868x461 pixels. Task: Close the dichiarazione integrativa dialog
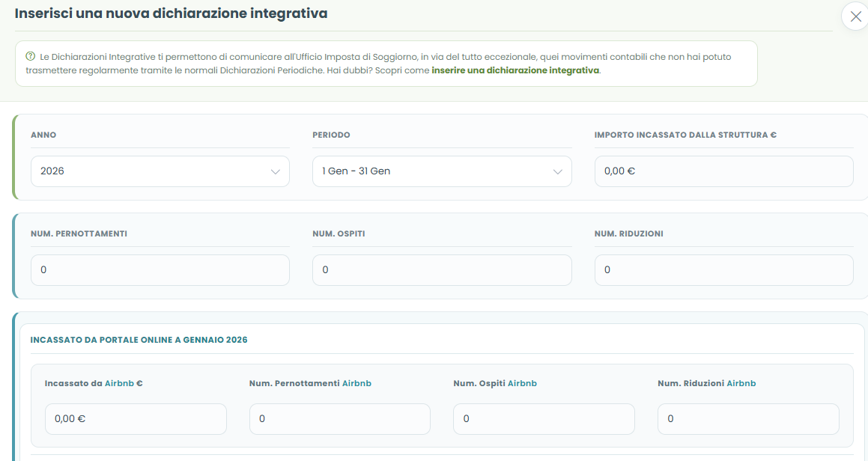855,16
